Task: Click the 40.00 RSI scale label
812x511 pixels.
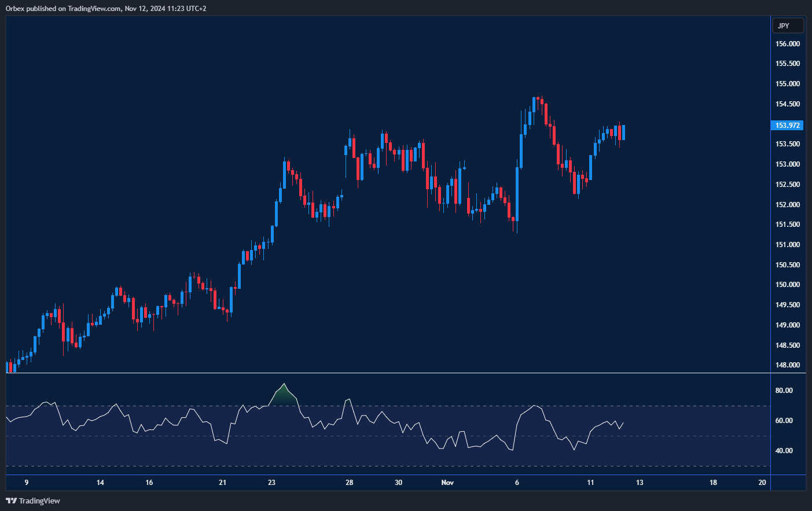Action: [784, 451]
